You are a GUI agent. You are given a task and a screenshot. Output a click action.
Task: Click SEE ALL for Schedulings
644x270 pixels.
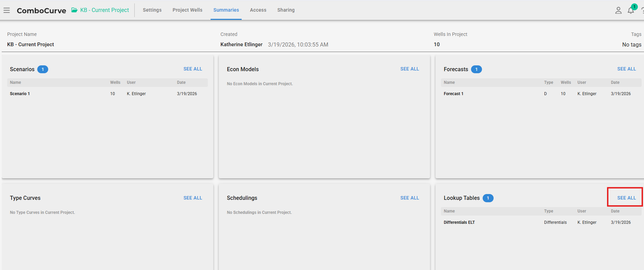click(410, 198)
